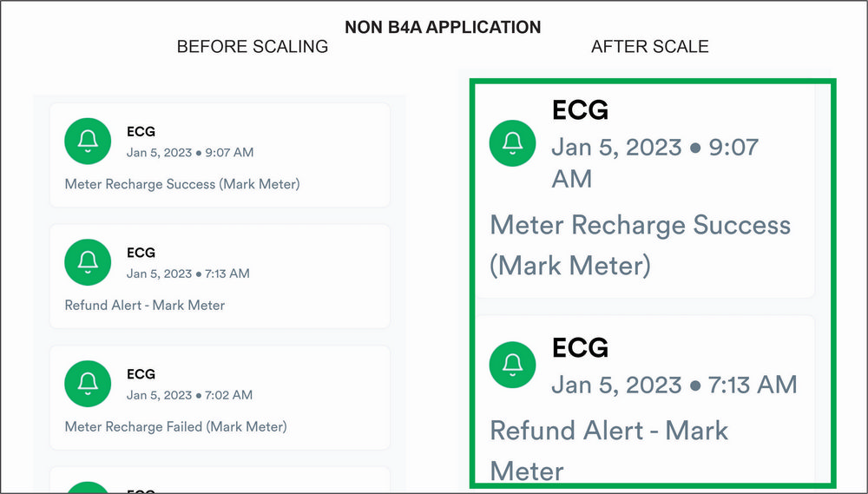This screenshot has height=494, width=868.
Task: Click the BEFORE SCALING heading label
Action: point(253,47)
